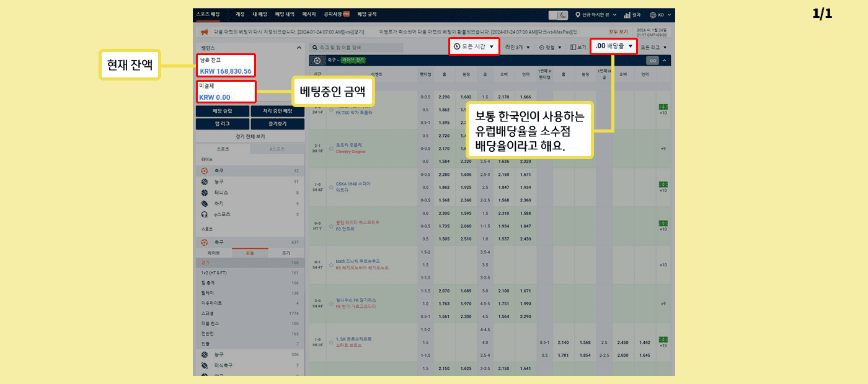Select the live 농구 basketball icon
Image resolution: width=868 pixels, height=384 pixels.
(x=205, y=181)
